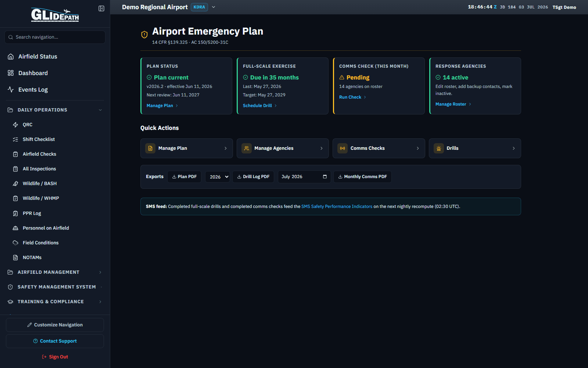Expand the Airfield Management section
The width and height of the screenshot is (588, 368).
click(100, 272)
